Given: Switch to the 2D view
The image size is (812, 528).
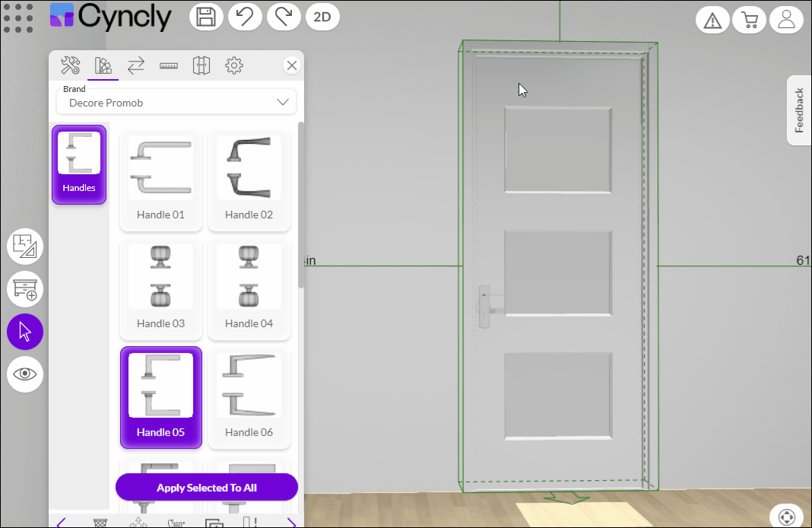Looking at the screenshot, I should (322, 17).
